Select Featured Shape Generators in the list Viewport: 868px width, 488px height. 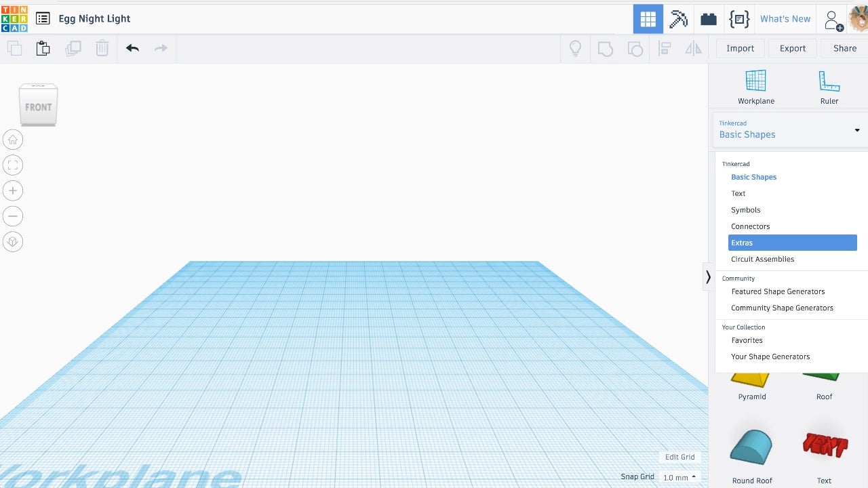point(778,291)
